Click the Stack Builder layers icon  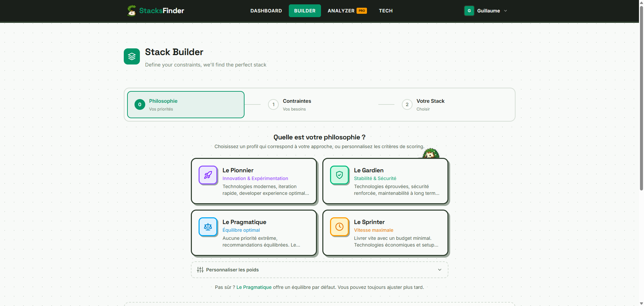132,56
